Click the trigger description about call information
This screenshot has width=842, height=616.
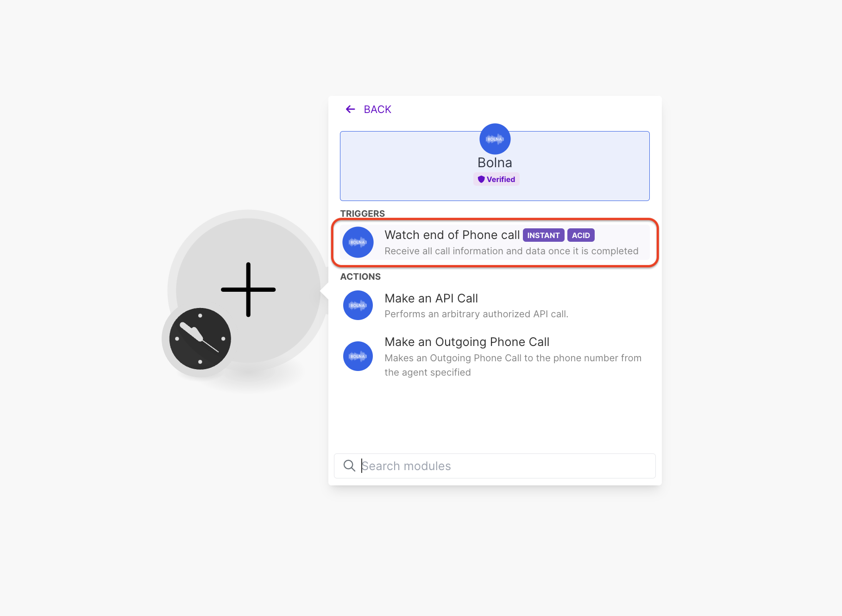click(x=511, y=251)
